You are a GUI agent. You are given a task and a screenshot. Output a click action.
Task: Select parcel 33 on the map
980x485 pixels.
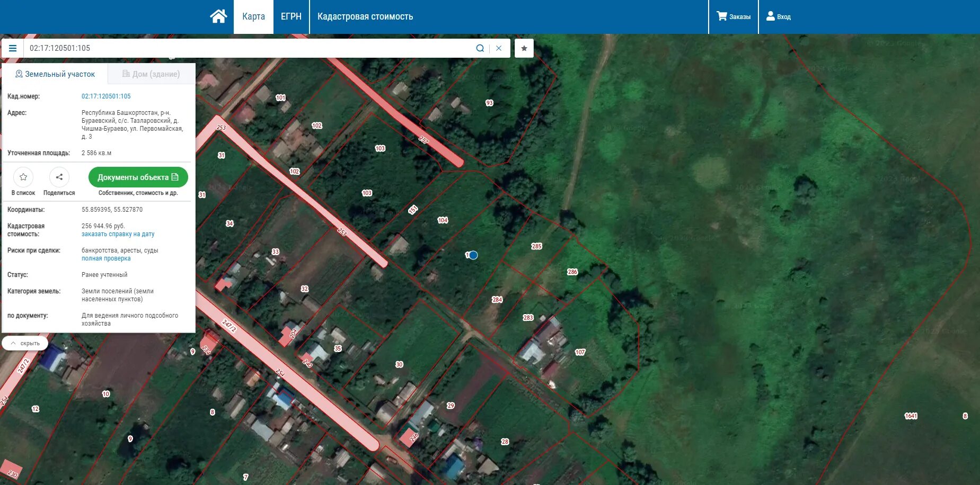point(275,252)
